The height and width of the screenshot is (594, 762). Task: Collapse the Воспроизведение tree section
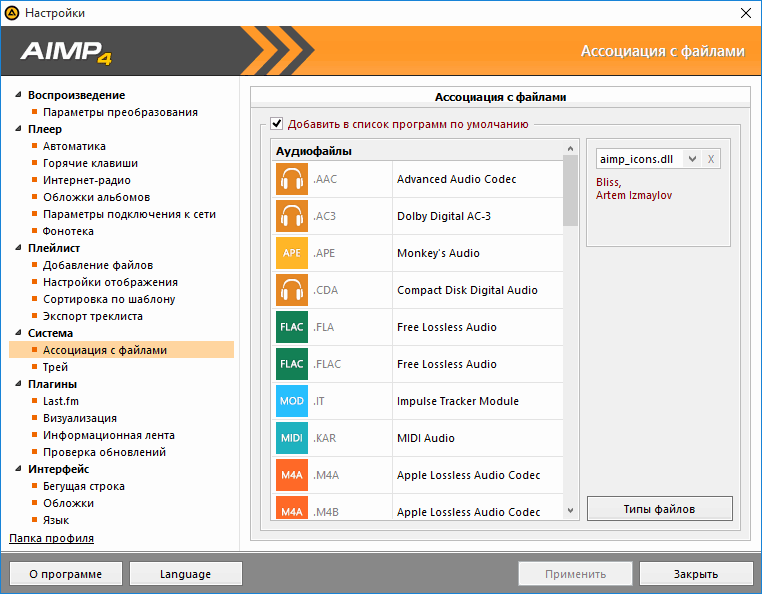(x=18, y=95)
